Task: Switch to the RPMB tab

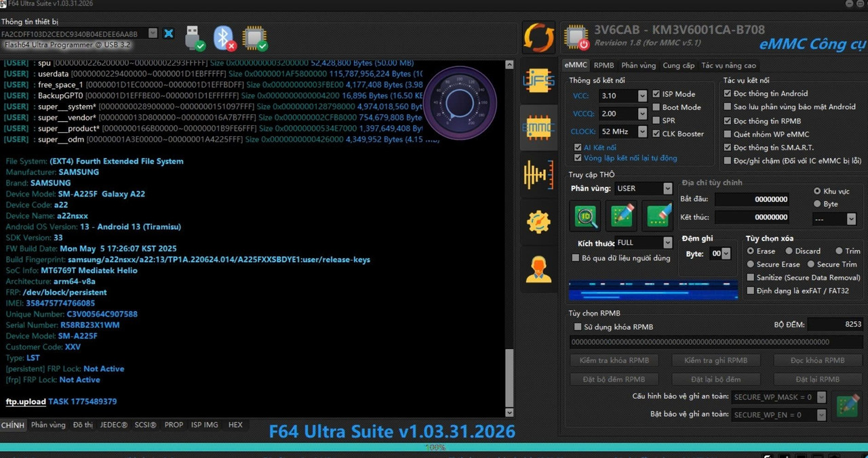Action: (x=604, y=65)
